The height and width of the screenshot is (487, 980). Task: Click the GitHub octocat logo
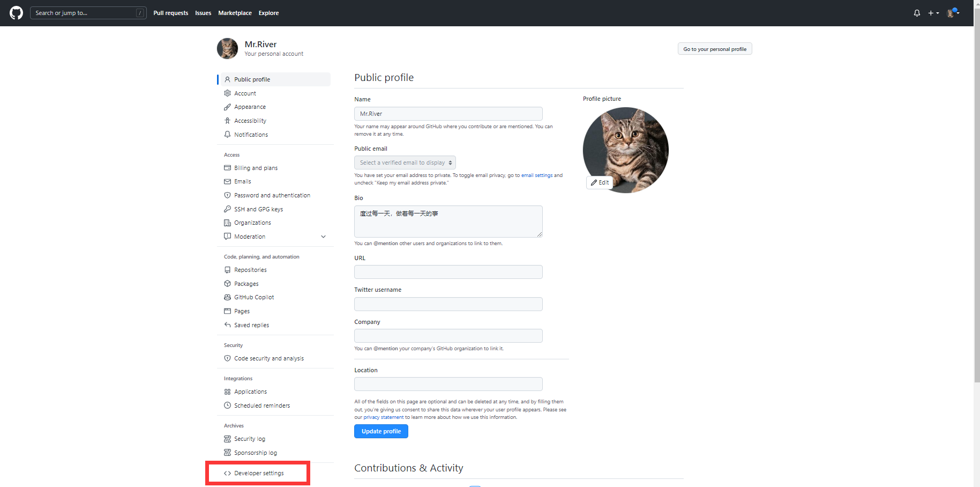pos(17,13)
